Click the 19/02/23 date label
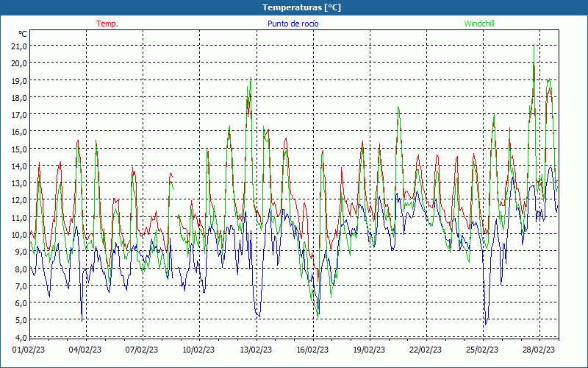Viewport: 588px width, 368px height. pos(369,350)
